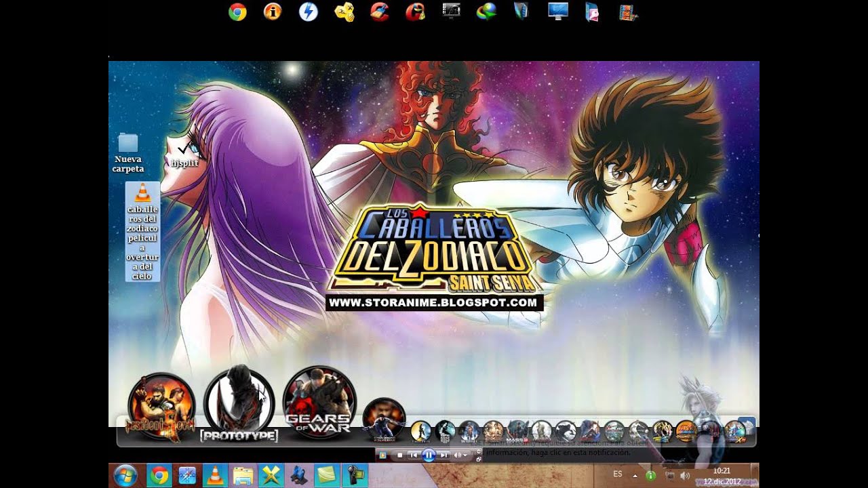The width and height of the screenshot is (868, 488).
Task: Open the ES language indicator in the tray
Action: click(617, 474)
